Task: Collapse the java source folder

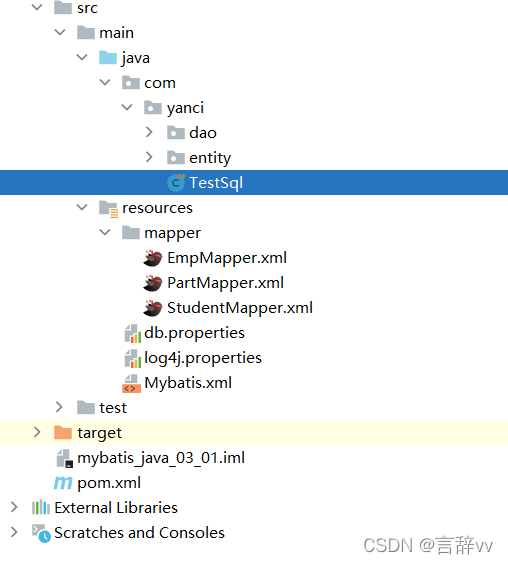Action: tap(82, 57)
